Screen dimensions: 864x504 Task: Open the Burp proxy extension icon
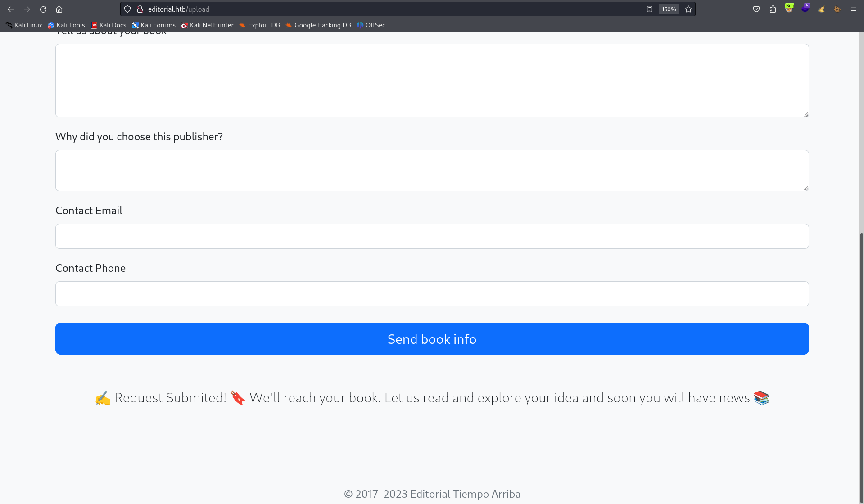(x=789, y=8)
